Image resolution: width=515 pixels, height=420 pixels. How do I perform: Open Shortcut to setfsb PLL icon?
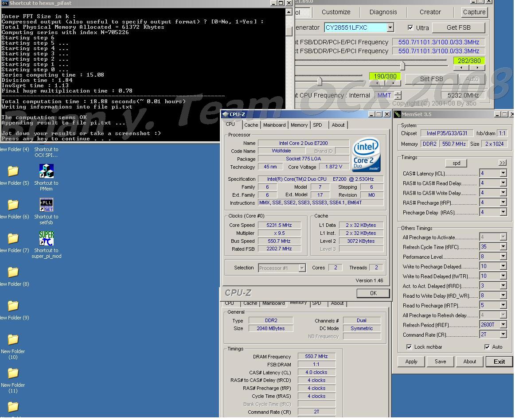click(46, 205)
